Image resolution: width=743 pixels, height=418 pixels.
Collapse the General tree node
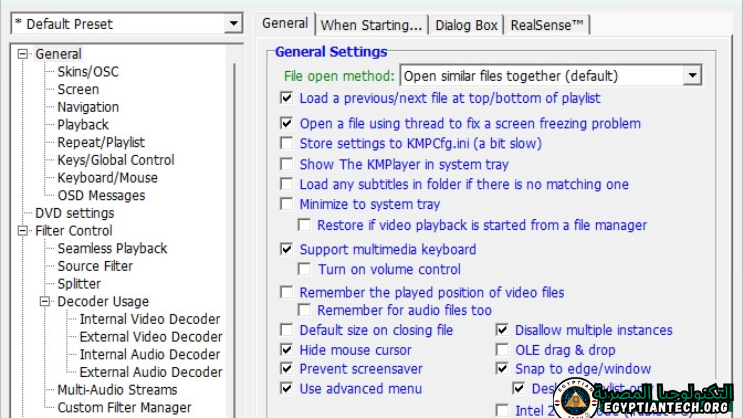tap(22, 54)
